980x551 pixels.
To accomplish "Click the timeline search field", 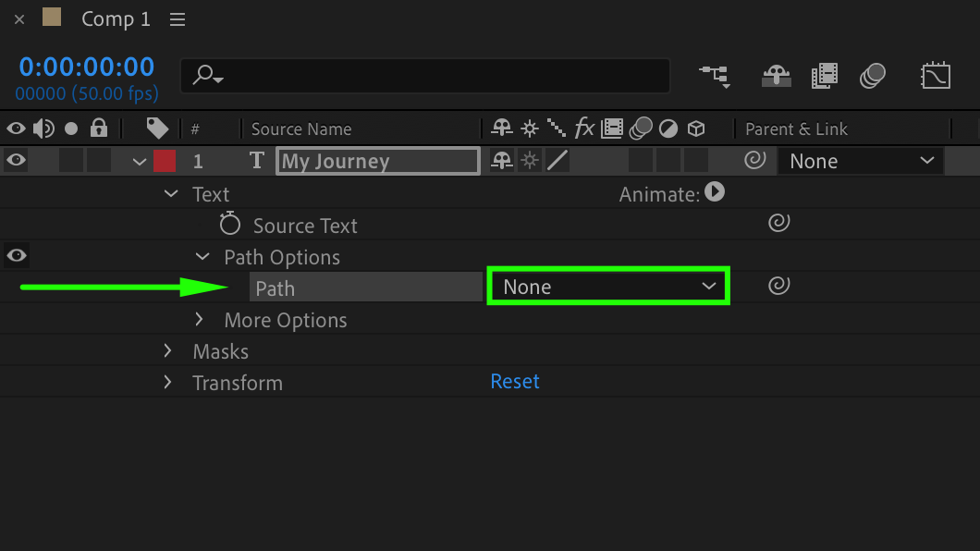I will (x=425, y=76).
